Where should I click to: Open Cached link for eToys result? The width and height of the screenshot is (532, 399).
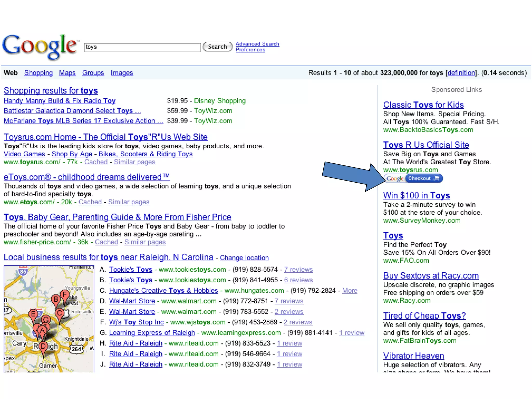[90, 202]
